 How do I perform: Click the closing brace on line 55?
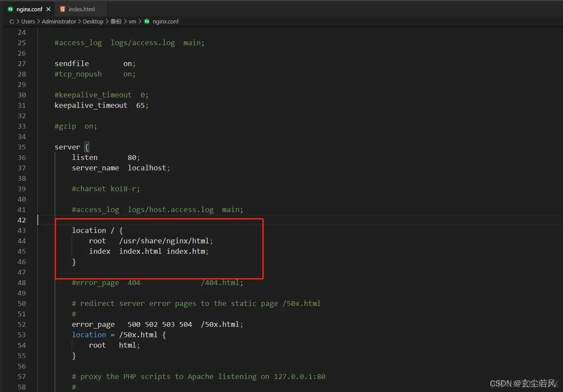click(x=74, y=355)
